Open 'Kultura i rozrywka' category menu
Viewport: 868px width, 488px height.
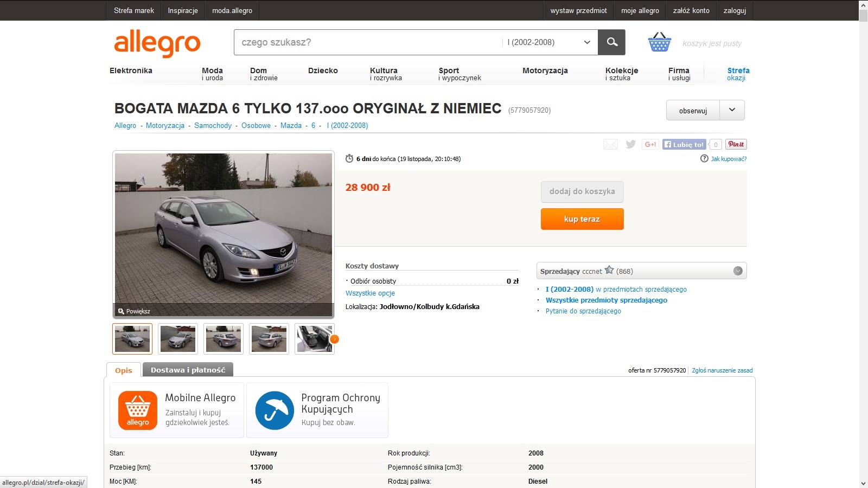[x=386, y=74]
